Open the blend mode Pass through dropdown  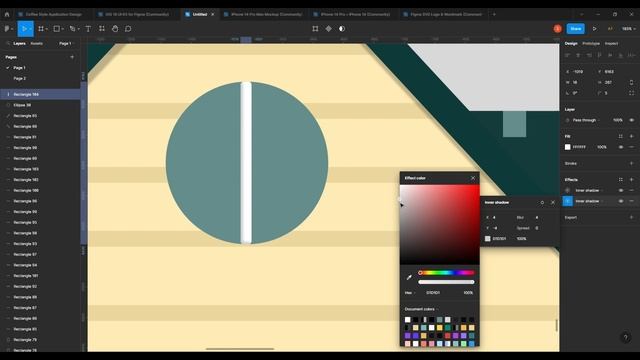pos(587,120)
